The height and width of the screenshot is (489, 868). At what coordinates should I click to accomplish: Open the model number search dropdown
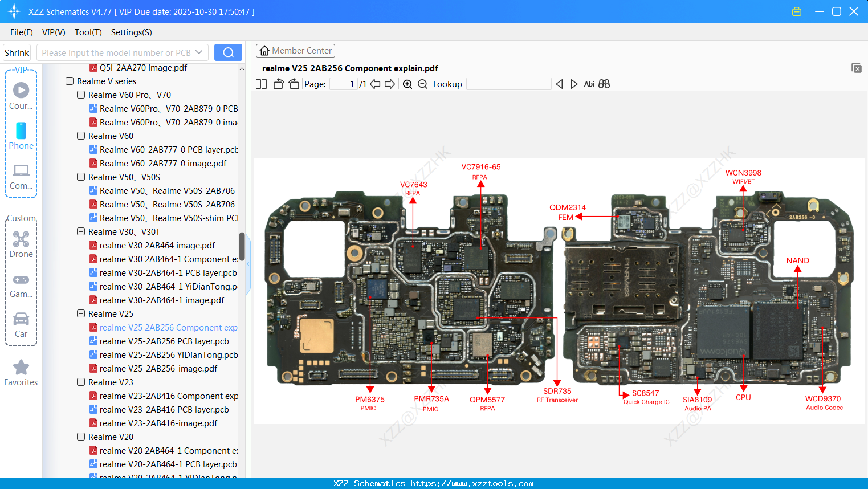click(198, 52)
